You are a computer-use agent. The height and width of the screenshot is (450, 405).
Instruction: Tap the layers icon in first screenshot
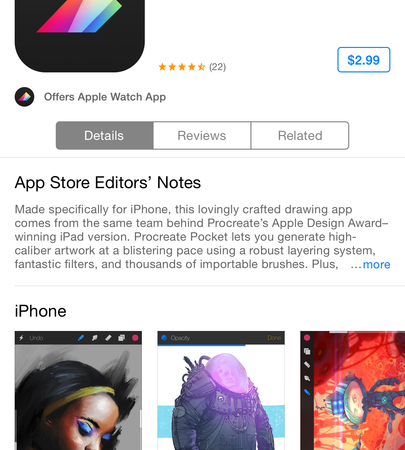click(122, 338)
